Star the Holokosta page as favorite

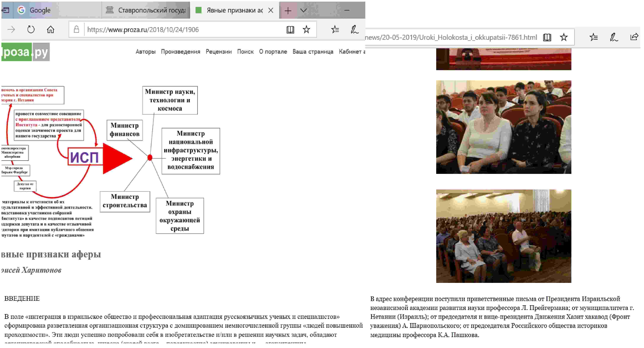(x=564, y=37)
